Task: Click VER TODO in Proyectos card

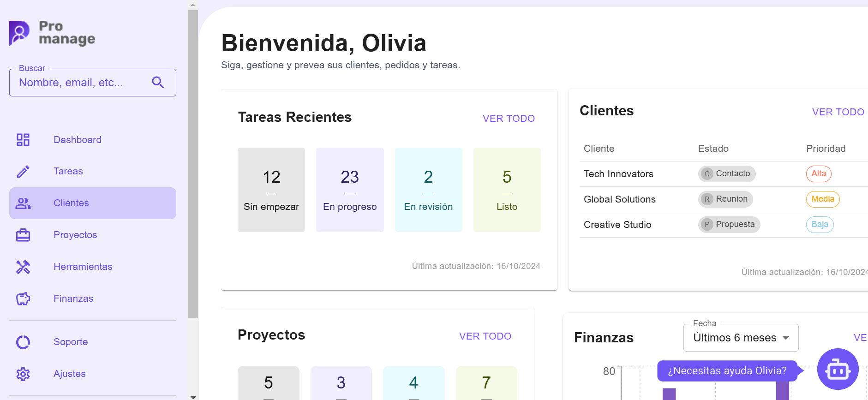Action: 485,336
